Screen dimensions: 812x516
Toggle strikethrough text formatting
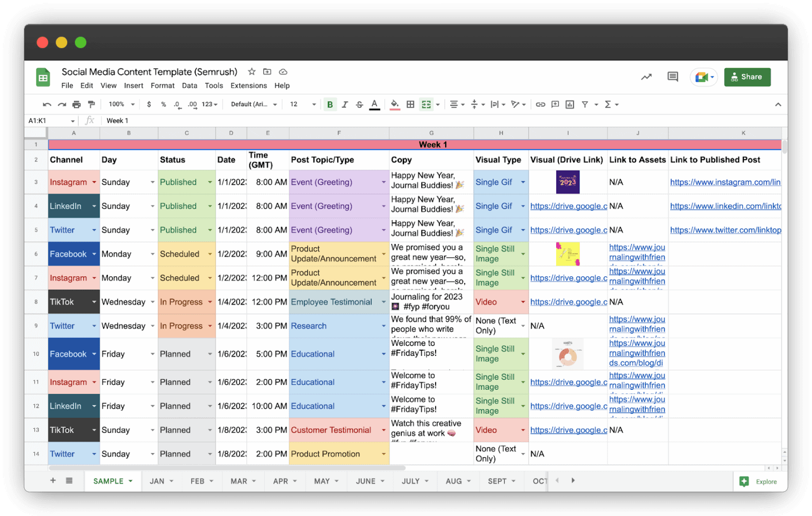359,105
